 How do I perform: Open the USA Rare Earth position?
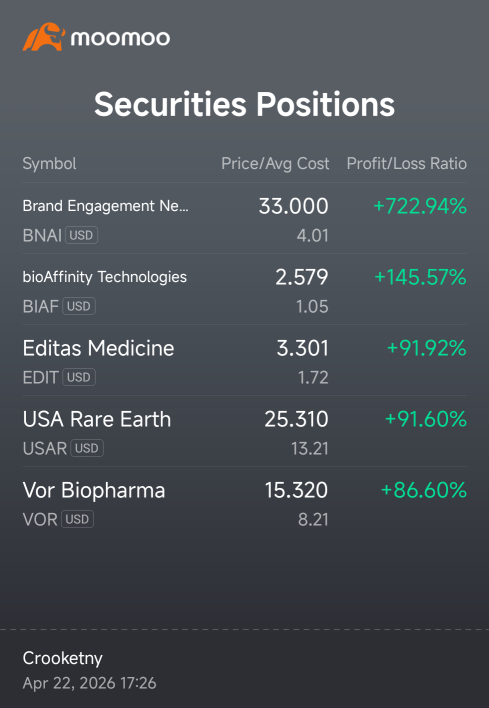coord(244,431)
